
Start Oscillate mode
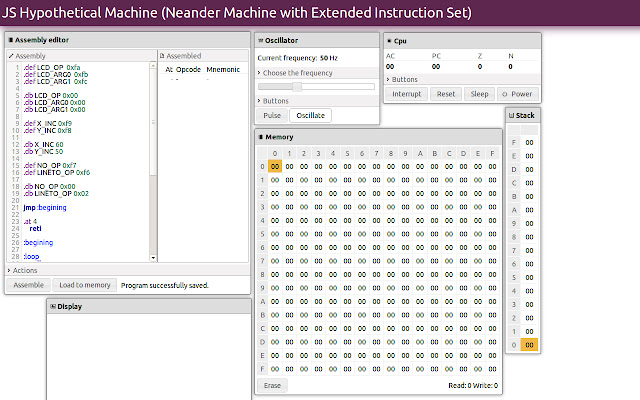point(310,116)
